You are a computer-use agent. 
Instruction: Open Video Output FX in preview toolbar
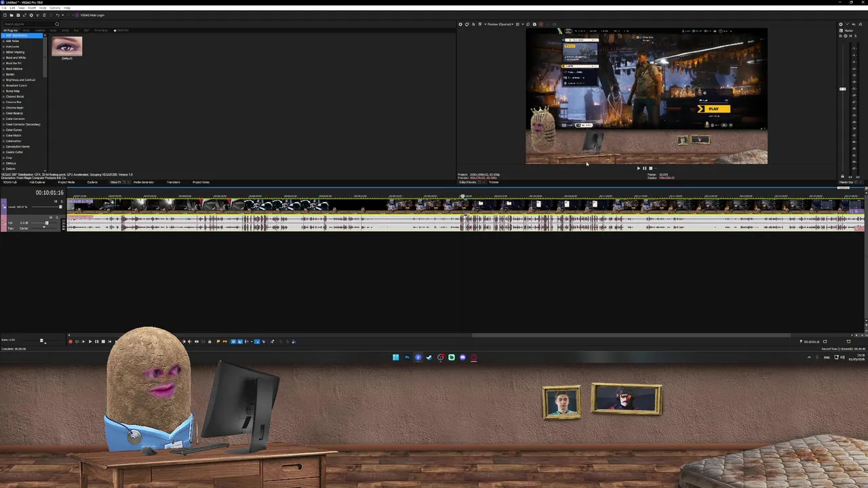[x=473, y=24]
